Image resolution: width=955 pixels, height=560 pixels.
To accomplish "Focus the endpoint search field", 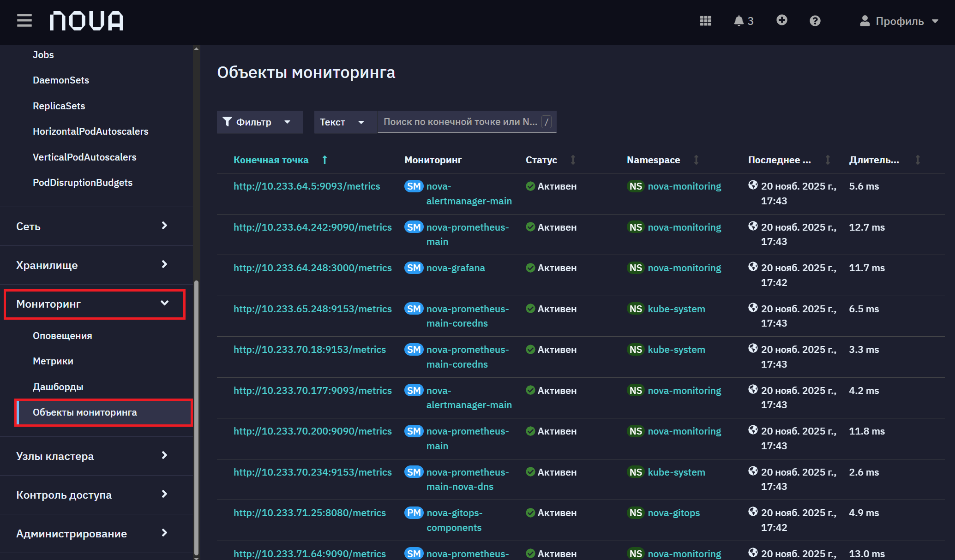I will click(466, 122).
